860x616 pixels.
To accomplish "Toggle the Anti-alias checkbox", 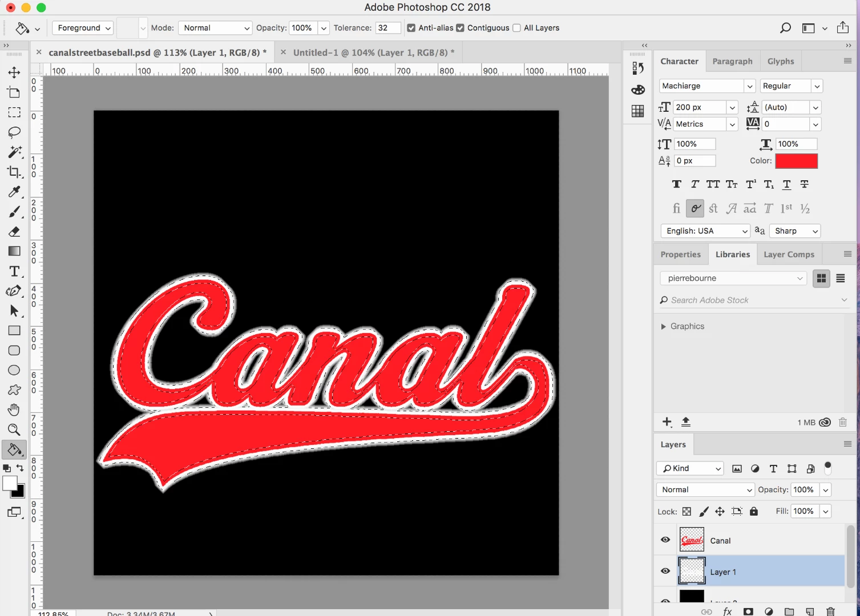I will (411, 28).
